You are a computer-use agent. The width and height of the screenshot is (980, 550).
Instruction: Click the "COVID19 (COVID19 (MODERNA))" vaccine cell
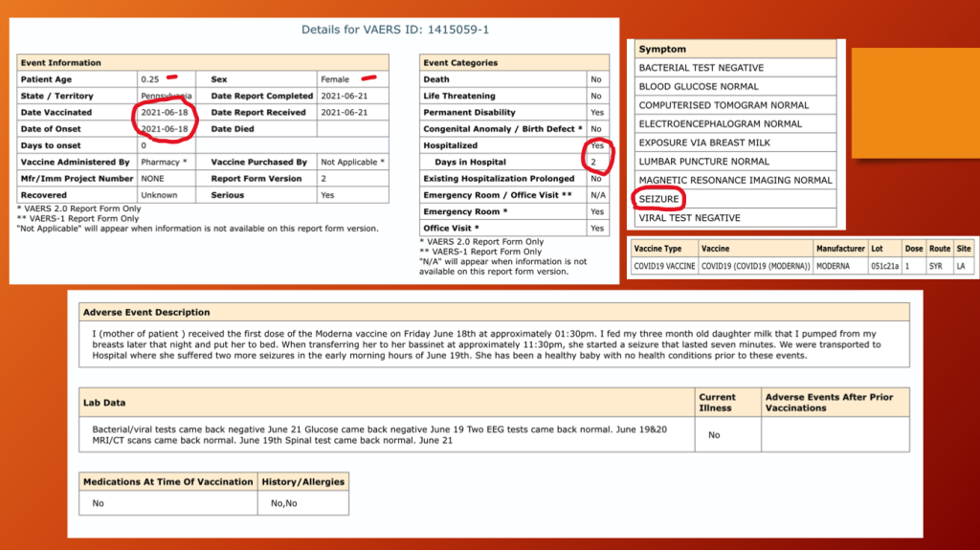(x=755, y=265)
